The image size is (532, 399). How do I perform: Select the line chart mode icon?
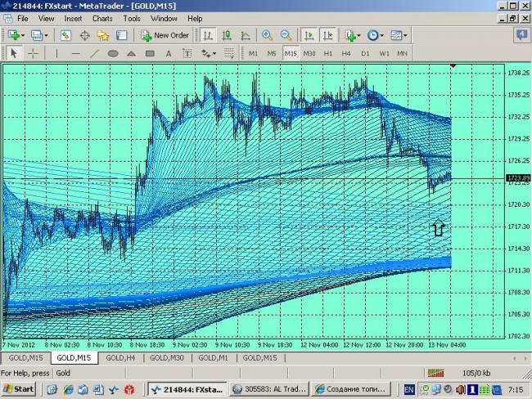pos(245,35)
